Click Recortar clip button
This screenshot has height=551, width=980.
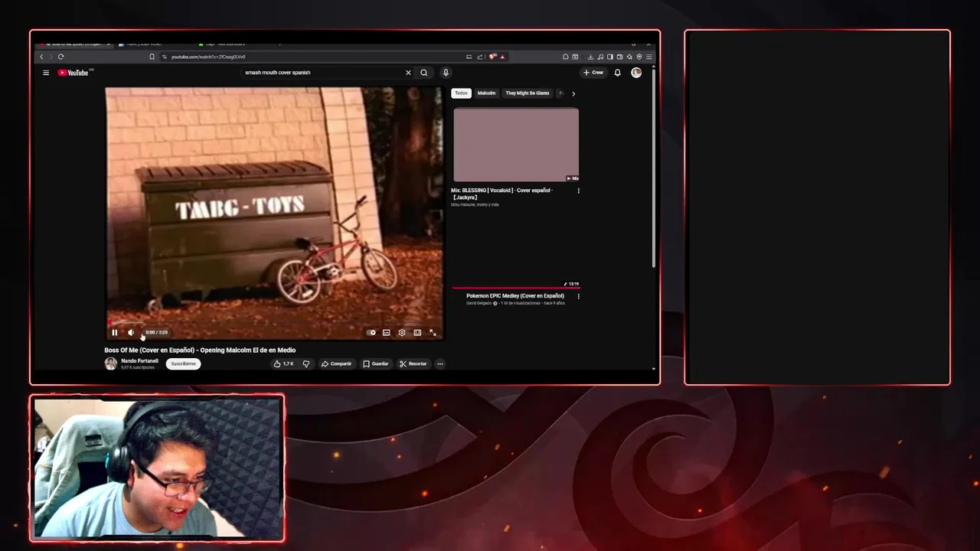[x=413, y=364]
